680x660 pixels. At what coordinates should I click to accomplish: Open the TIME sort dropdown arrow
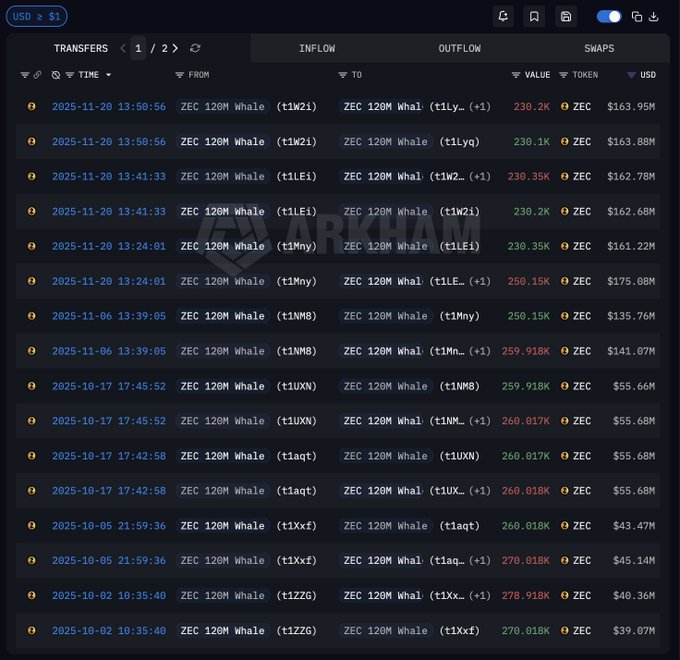click(108, 75)
